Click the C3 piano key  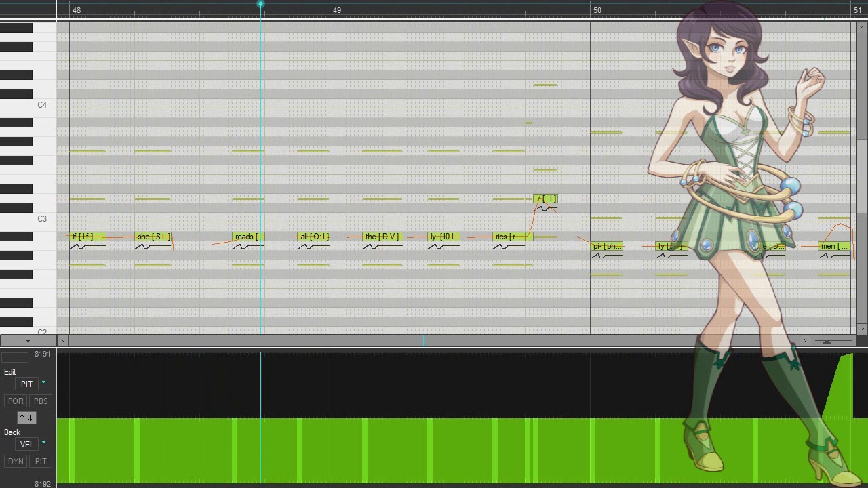(27, 219)
